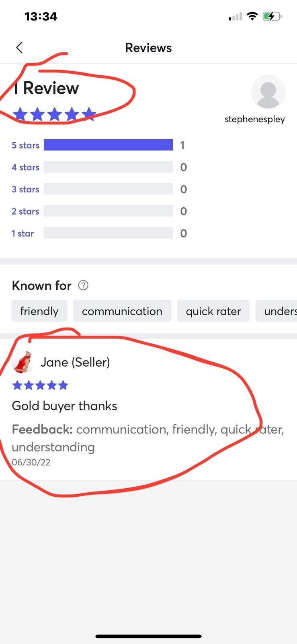Open the stephenespley username link

(x=255, y=119)
